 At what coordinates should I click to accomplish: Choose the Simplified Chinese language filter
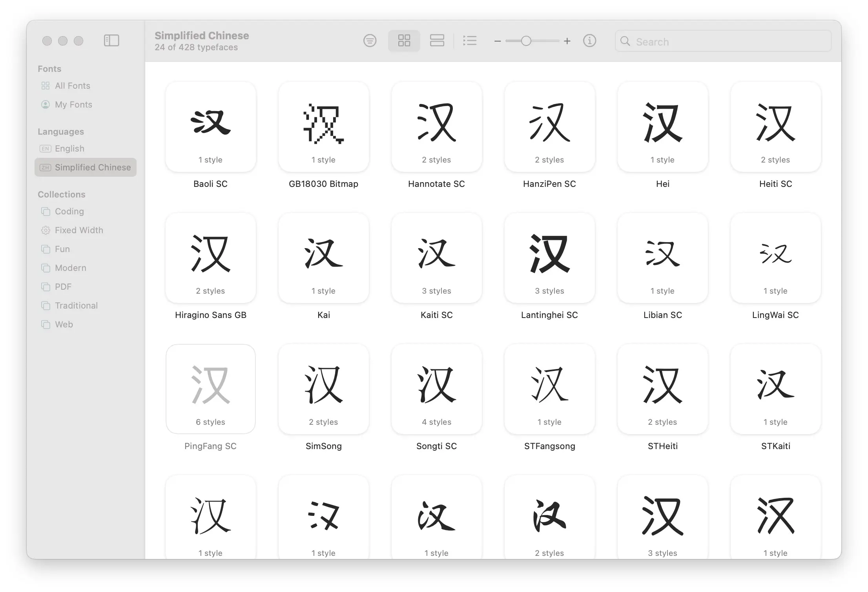(x=86, y=167)
